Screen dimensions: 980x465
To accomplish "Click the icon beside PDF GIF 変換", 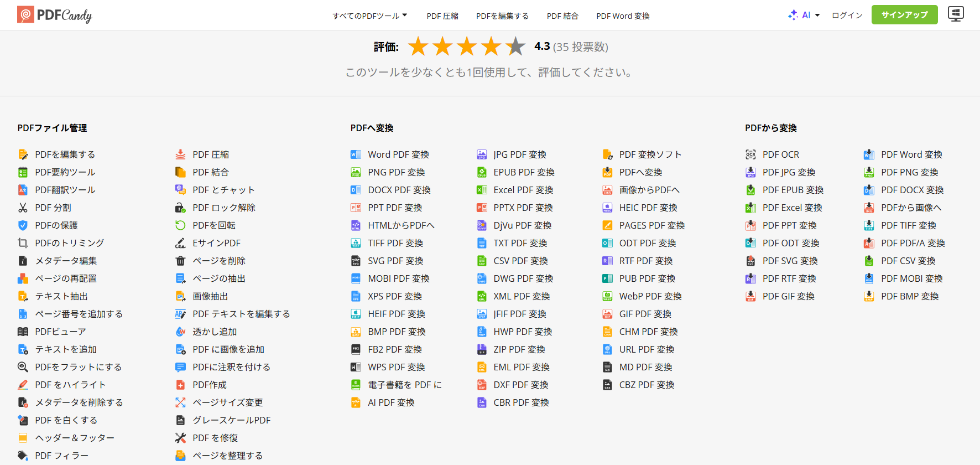I will click(750, 296).
